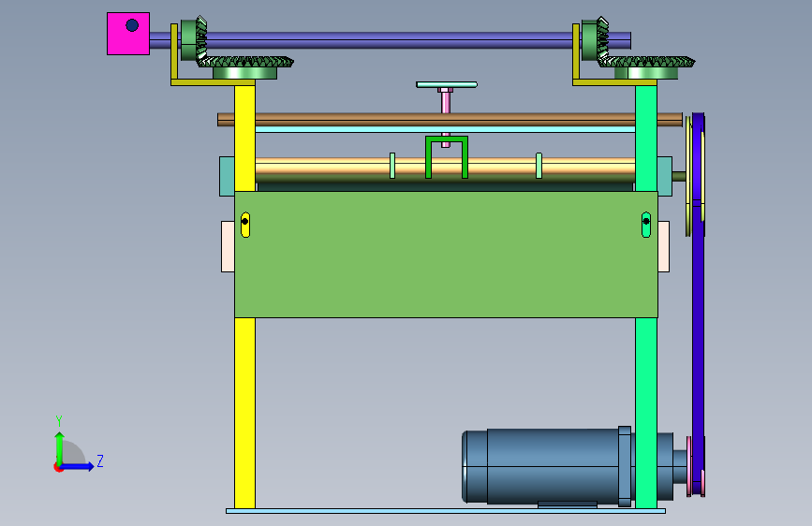Select the light blue crossbar under the brown bar
Image resolution: width=812 pixels, height=526 pixels.
click(446, 129)
